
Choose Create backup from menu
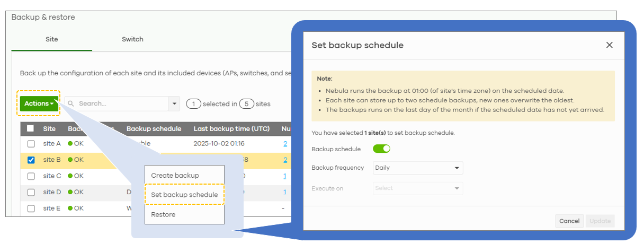(175, 176)
